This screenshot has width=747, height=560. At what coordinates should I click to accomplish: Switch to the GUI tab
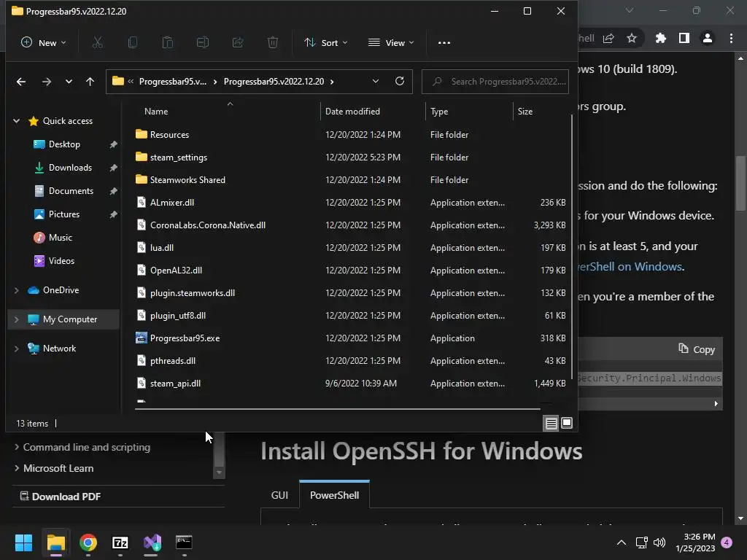tap(279, 495)
